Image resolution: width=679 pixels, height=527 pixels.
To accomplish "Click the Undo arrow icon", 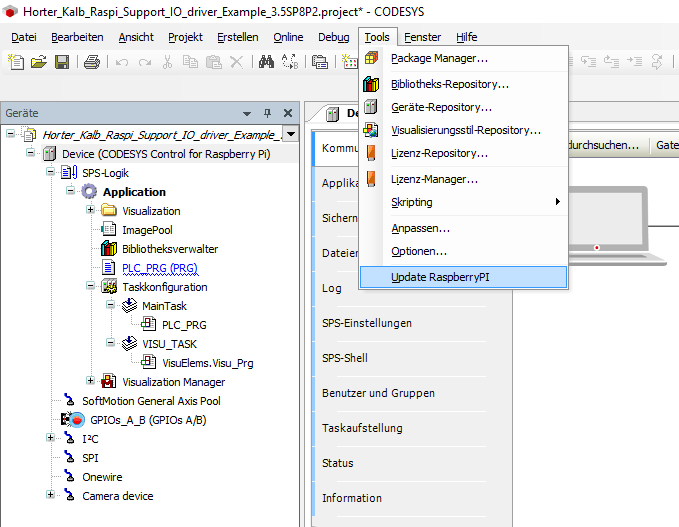I will [122, 62].
